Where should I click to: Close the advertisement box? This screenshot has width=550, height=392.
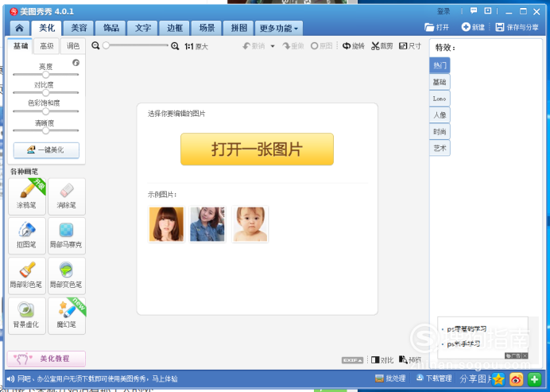[525, 356]
